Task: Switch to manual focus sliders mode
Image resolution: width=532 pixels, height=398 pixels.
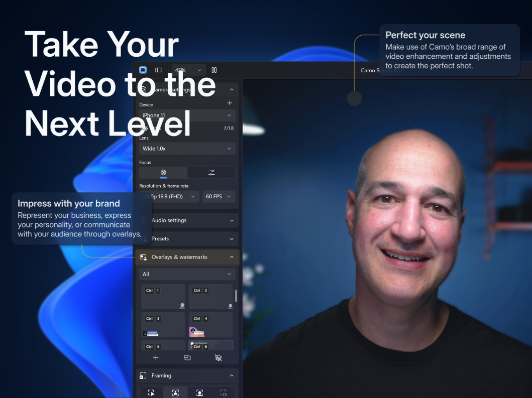Action: [211, 173]
